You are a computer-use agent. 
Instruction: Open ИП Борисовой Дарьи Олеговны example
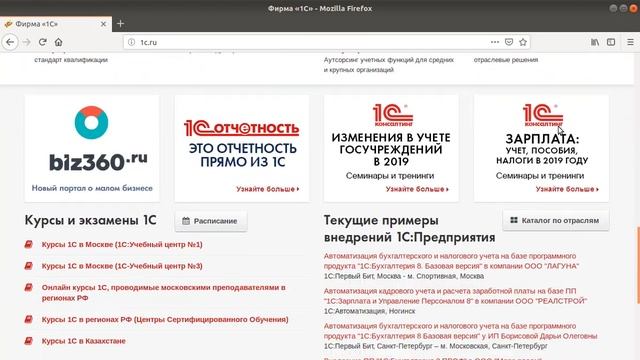click(460, 331)
